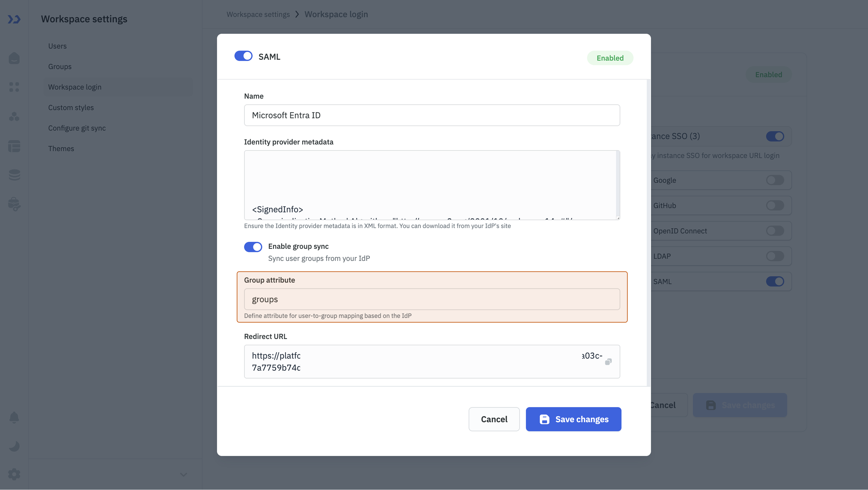Open the Themes settings section
The height and width of the screenshot is (490, 868).
[x=61, y=148]
